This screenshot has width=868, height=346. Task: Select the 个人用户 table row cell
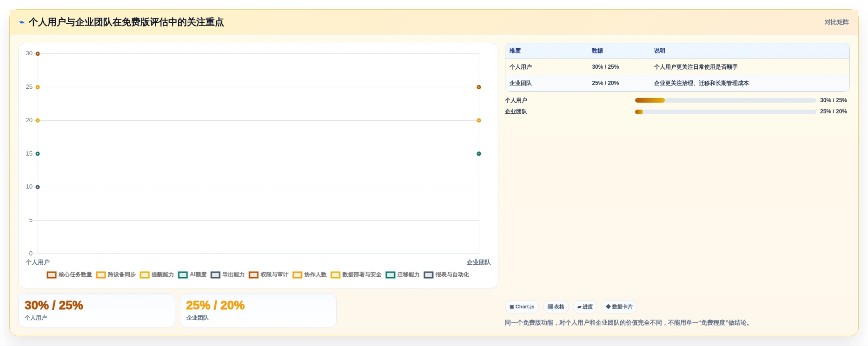click(x=521, y=67)
